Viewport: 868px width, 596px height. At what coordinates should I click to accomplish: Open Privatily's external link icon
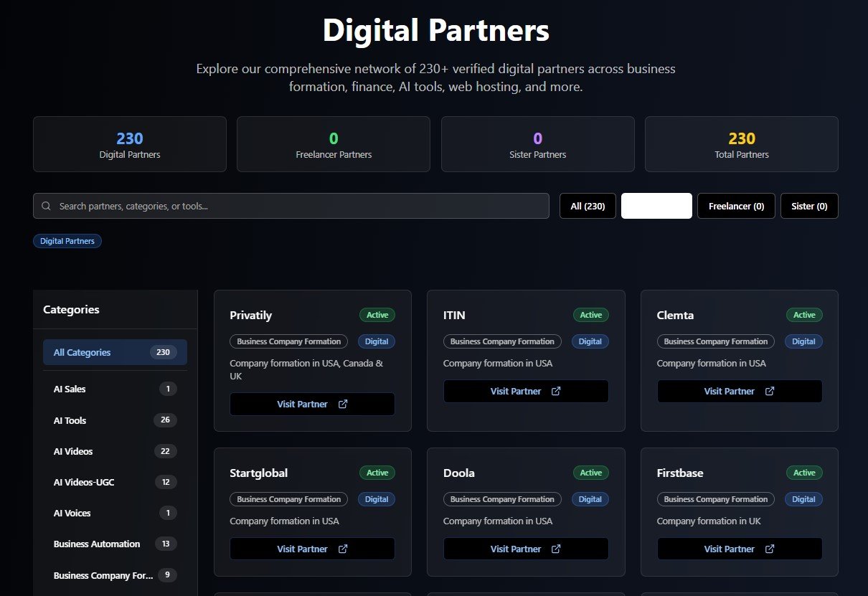(343, 404)
